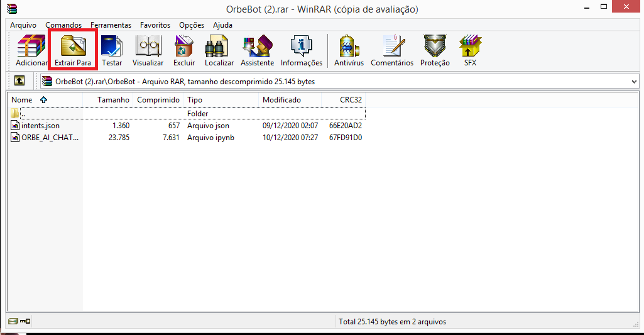Click the disk icon in status bar
The image size is (644, 335).
[13, 321]
